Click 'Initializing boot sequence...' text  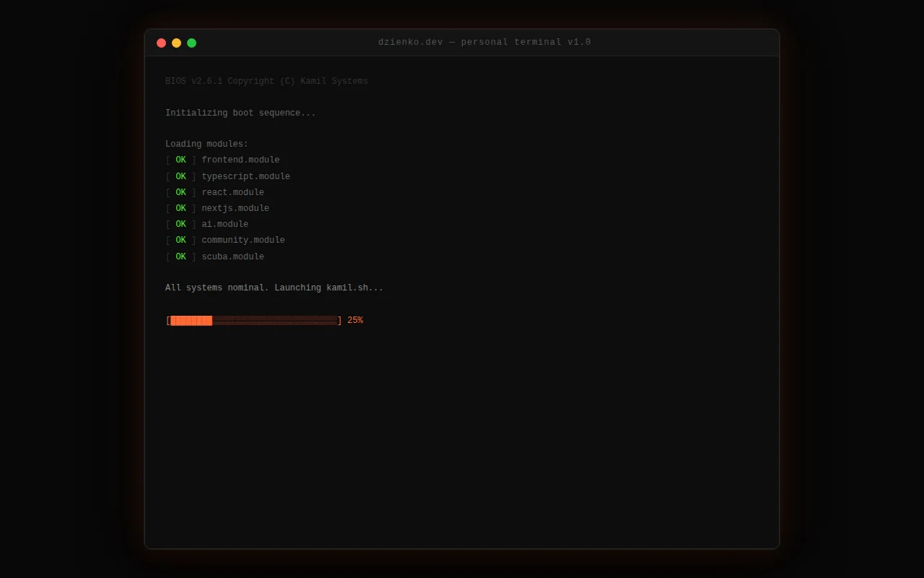click(x=240, y=113)
